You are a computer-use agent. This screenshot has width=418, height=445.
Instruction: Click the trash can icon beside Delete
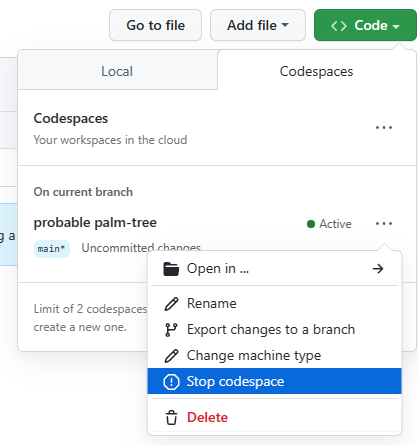pyautogui.click(x=171, y=418)
